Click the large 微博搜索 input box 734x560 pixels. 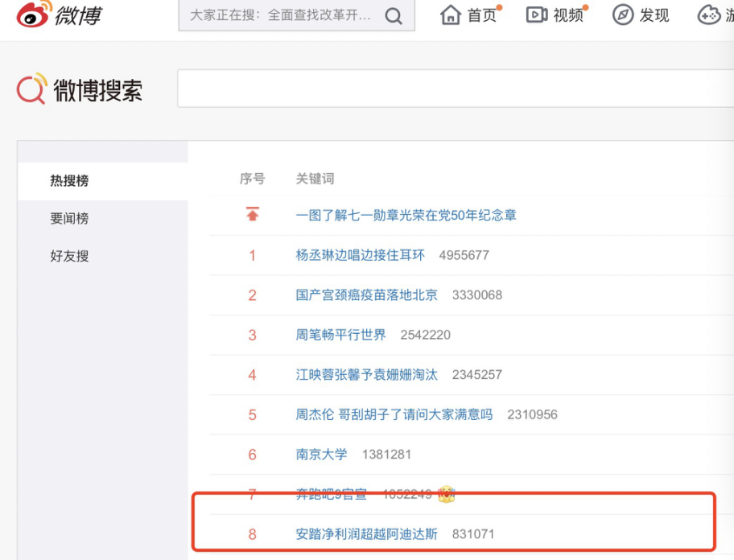coord(456,89)
